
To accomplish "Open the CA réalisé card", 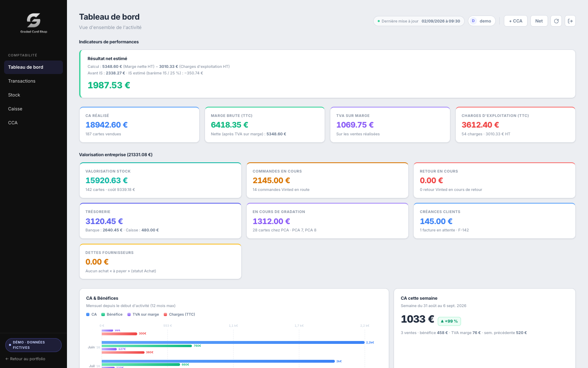I will click(x=139, y=125).
